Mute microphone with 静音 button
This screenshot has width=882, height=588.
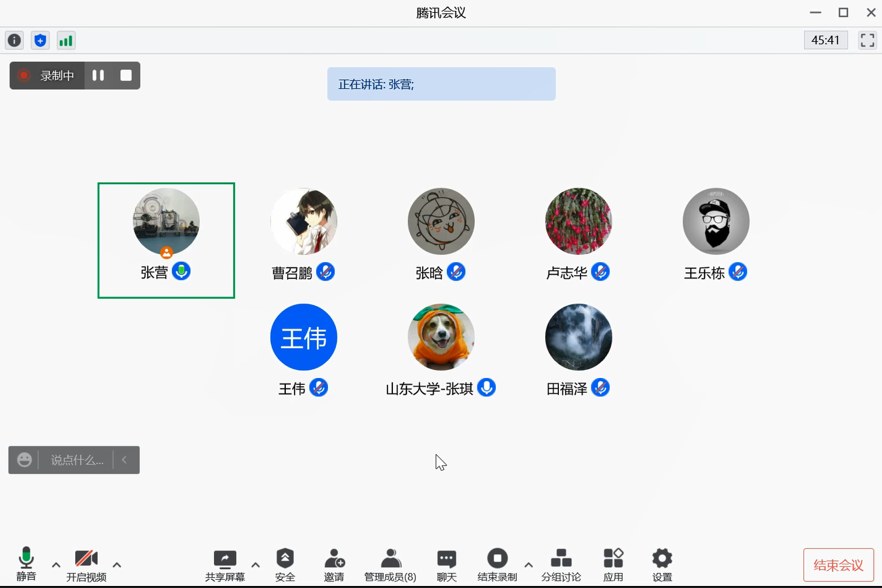pos(26,565)
